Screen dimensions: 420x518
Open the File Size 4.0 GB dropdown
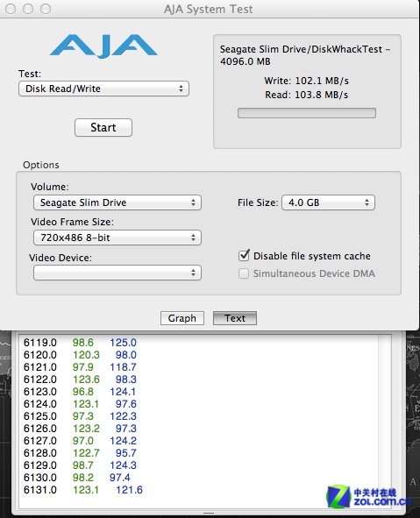tap(328, 202)
